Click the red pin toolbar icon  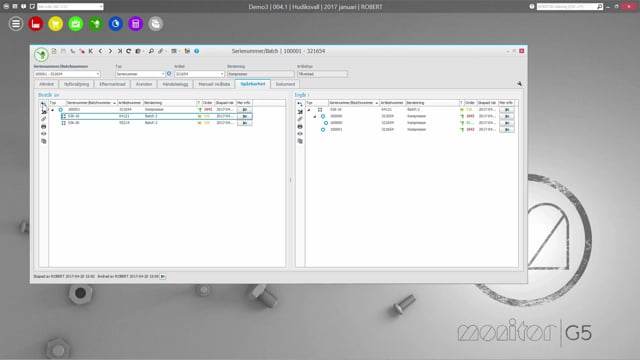82,51
